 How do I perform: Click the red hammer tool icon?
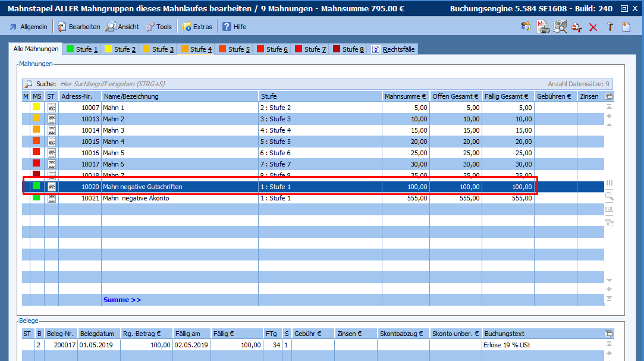point(610,27)
